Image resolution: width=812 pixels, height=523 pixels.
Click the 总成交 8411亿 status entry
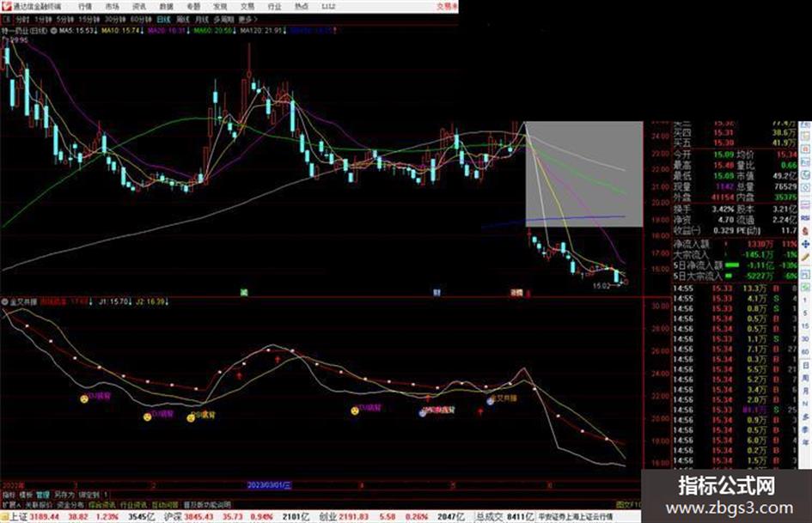click(x=505, y=517)
